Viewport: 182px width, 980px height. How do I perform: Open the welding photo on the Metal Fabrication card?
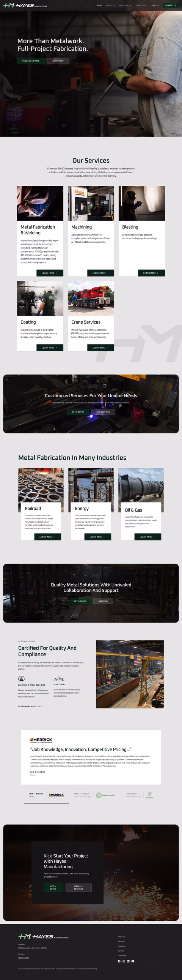tap(40, 203)
